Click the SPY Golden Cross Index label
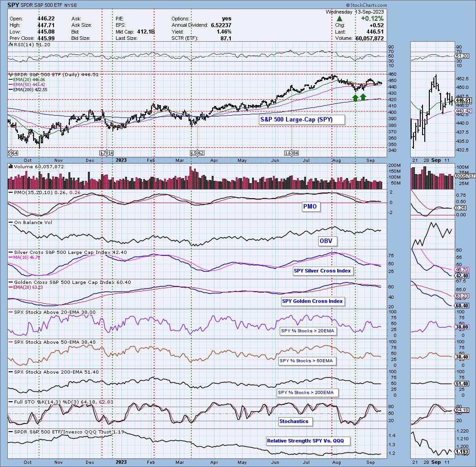Screen dimensions: 476x467 (313, 301)
